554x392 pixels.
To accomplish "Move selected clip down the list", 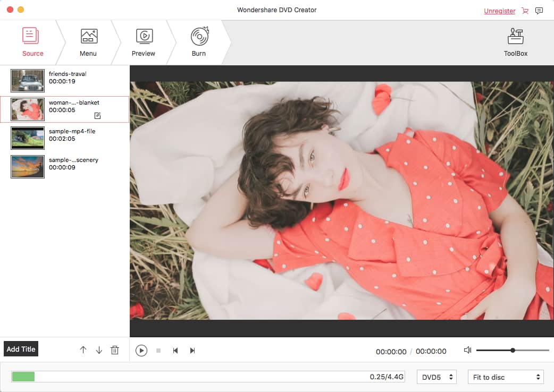I will click(99, 350).
